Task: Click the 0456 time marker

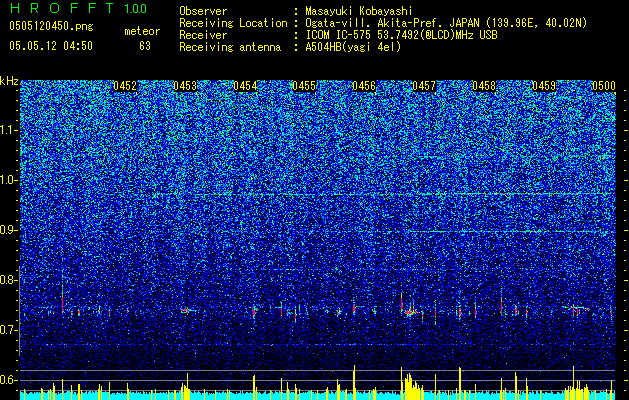Action: click(364, 86)
